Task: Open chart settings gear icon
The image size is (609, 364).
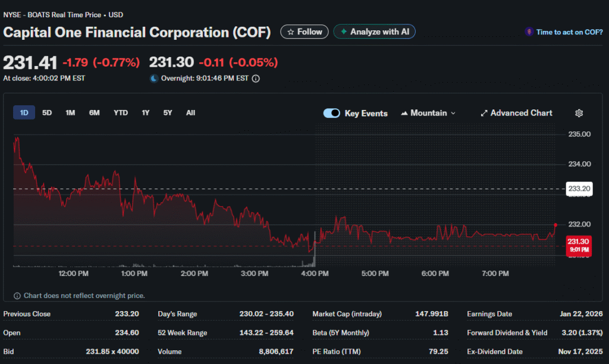Action: pyautogui.click(x=579, y=113)
